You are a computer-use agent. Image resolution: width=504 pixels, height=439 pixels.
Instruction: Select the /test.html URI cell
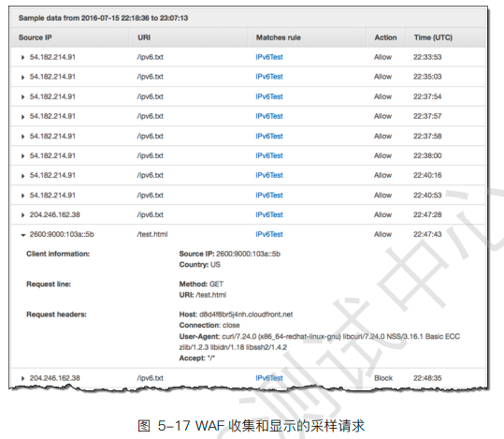(152, 234)
